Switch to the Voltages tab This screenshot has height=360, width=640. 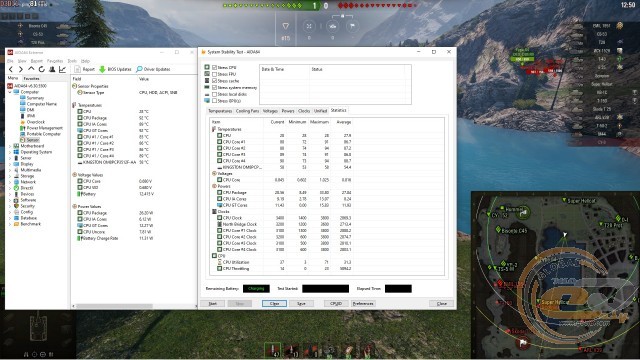[x=270, y=111]
